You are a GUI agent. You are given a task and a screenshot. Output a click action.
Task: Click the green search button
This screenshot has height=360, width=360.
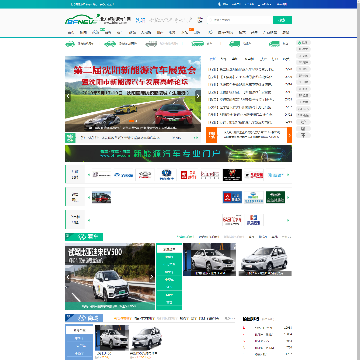click(282, 20)
